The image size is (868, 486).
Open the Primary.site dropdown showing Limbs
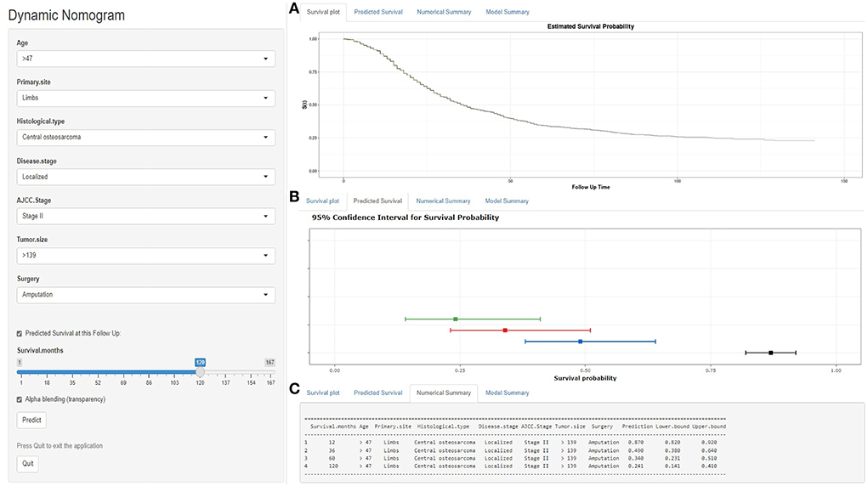[145, 98]
